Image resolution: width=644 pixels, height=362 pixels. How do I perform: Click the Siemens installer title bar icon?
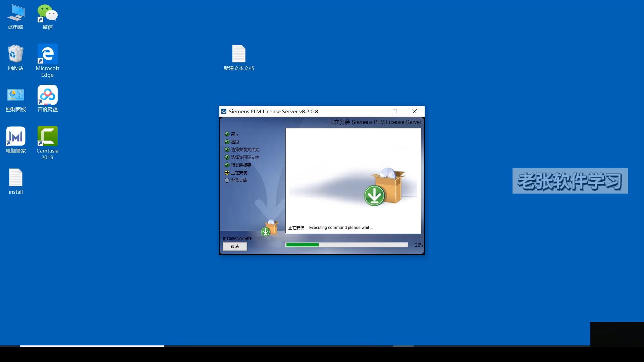click(x=224, y=111)
